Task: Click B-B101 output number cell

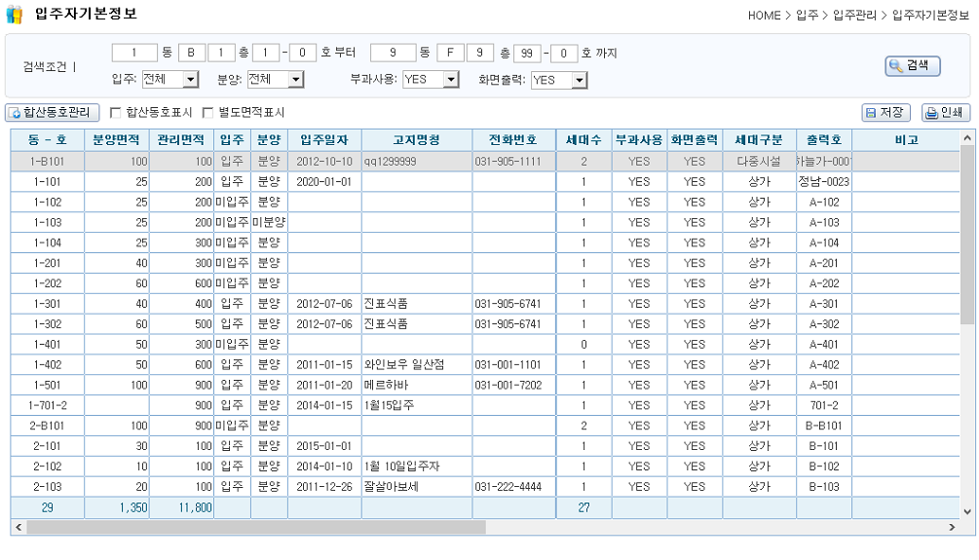Action: coord(824,426)
